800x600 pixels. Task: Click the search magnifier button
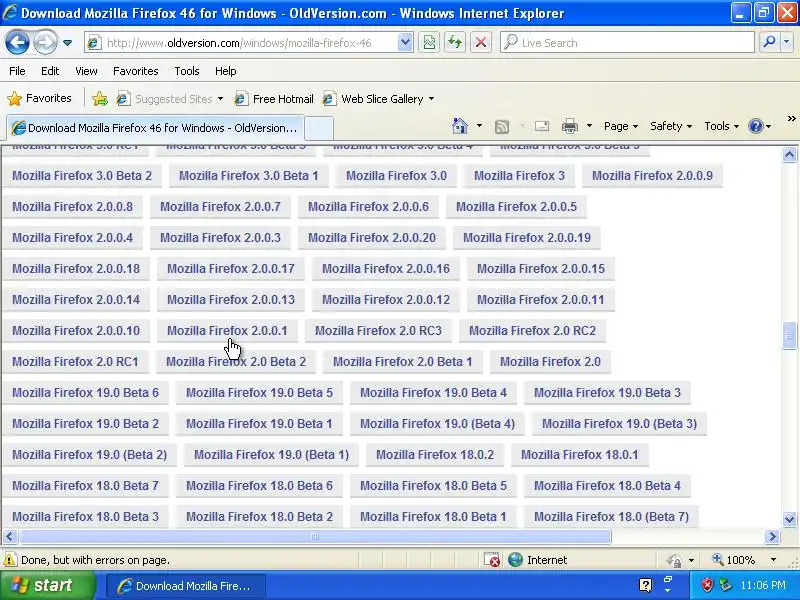click(x=769, y=43)
